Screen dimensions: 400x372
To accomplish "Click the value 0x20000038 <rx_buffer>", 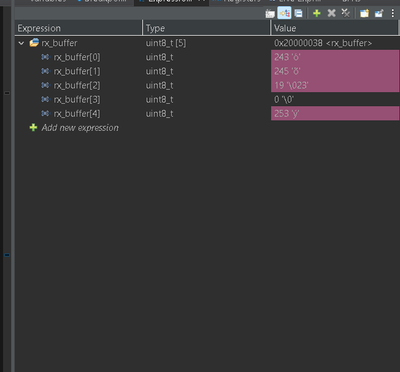I will [323, 43].
